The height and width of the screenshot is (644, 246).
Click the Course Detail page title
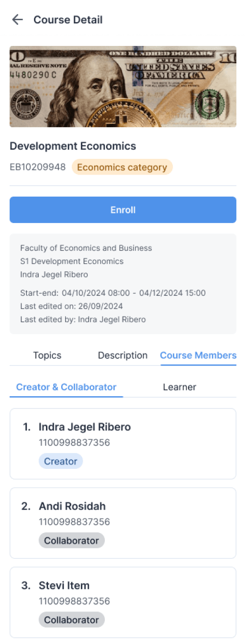click(x=68, y=20)
